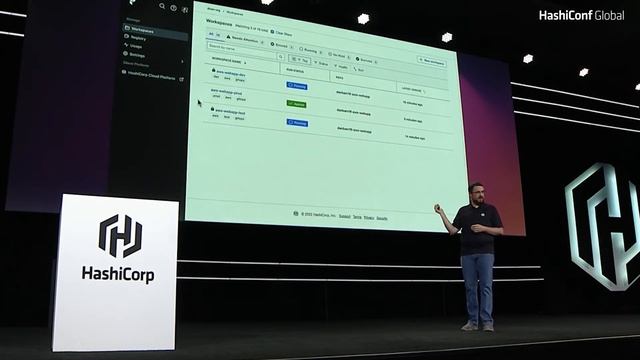Open the user account icon above sidebar

pos(184,10)
